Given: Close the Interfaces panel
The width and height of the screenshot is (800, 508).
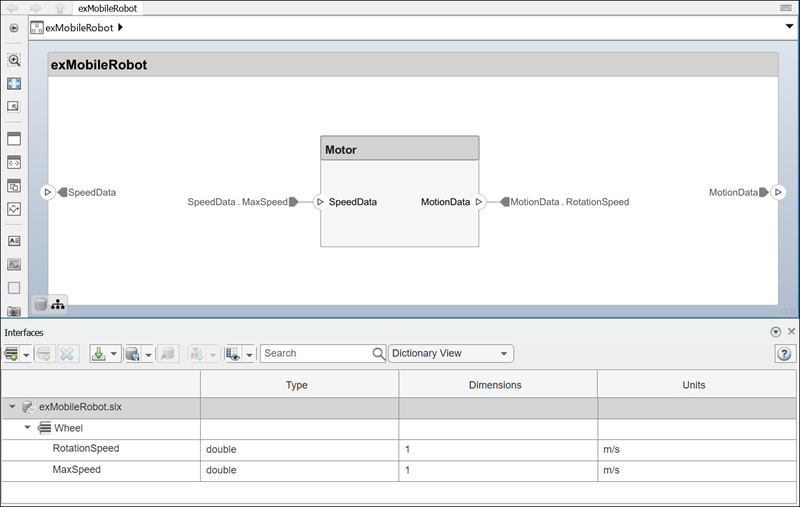Looking at the screenshot, I should [x=791, y=332].
